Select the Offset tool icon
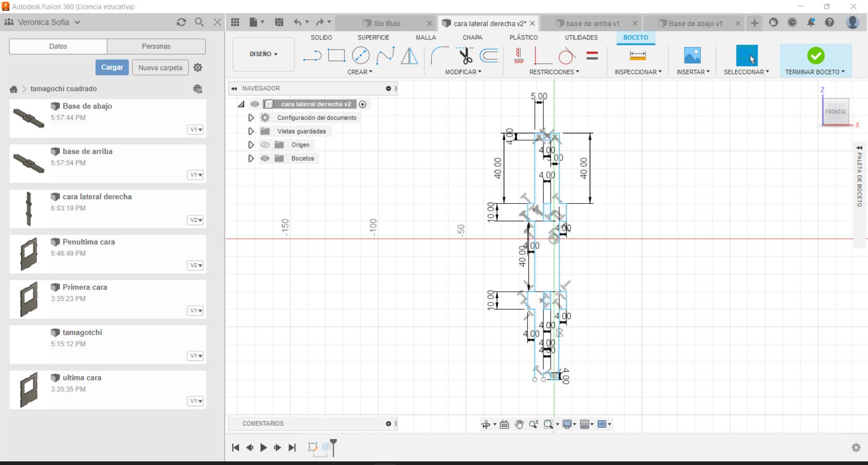Image resolution: width=868 pixels, height=465 pixels. coord(489,56)
